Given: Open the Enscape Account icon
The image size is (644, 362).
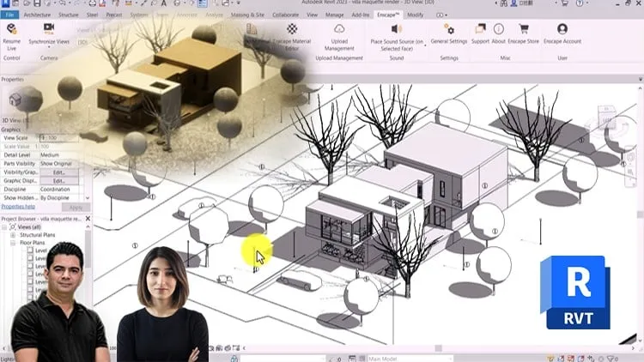Looking at the screenshot, I should [x=562, y=28].
